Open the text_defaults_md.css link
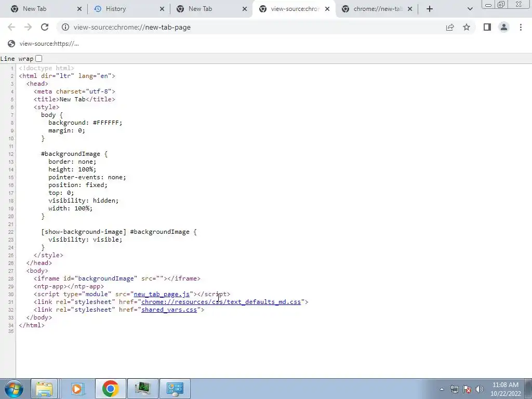Image resolution: width=532 pixels, height=399 pixels. (221, 302)
